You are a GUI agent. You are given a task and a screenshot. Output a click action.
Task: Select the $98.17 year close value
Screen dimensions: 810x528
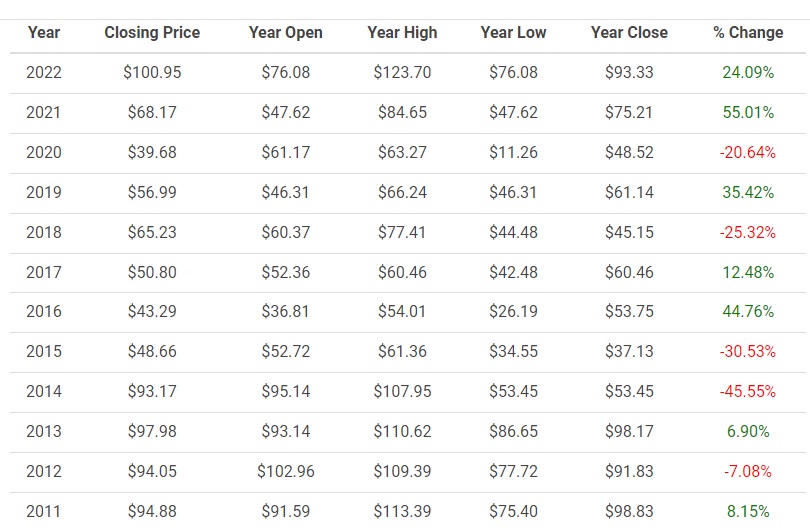coord(629,431)
